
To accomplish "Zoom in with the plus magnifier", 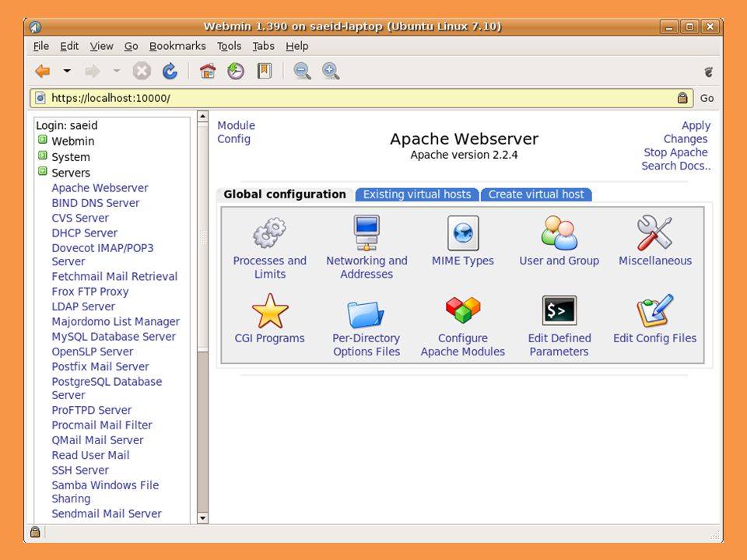I will [331, 72].
